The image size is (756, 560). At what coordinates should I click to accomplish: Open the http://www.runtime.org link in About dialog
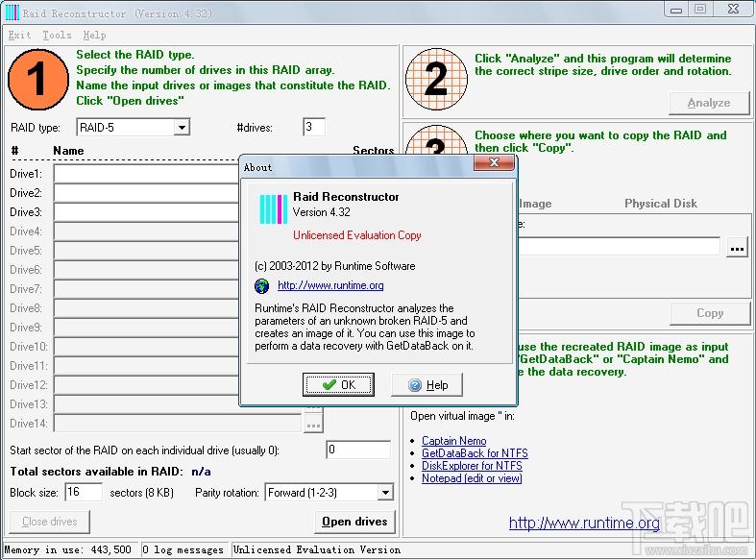click(x=330, y=285)
